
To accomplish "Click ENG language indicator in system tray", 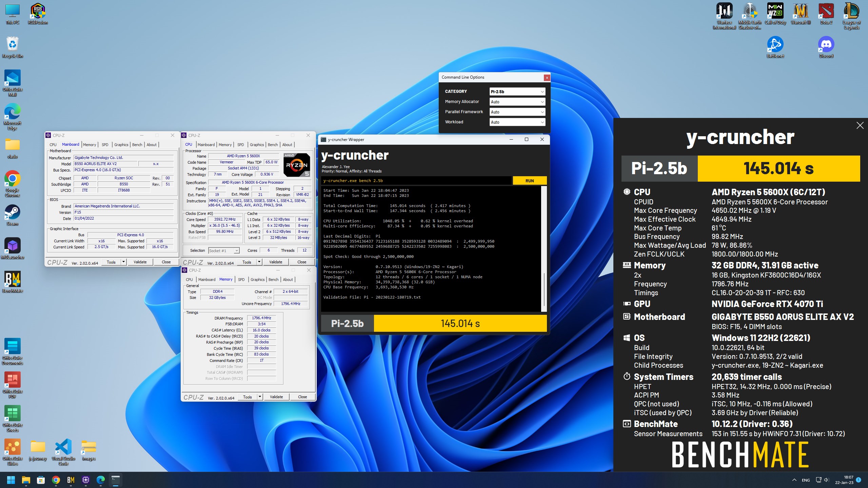I will [x=806, y=480].
